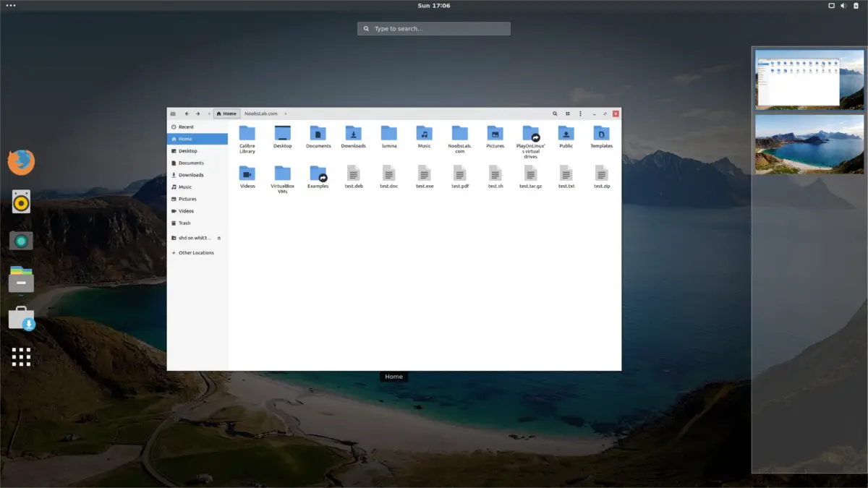Open Rhythmbox speaker icon in dock
Screen dimensions: 868x488
tap(21, 202)
